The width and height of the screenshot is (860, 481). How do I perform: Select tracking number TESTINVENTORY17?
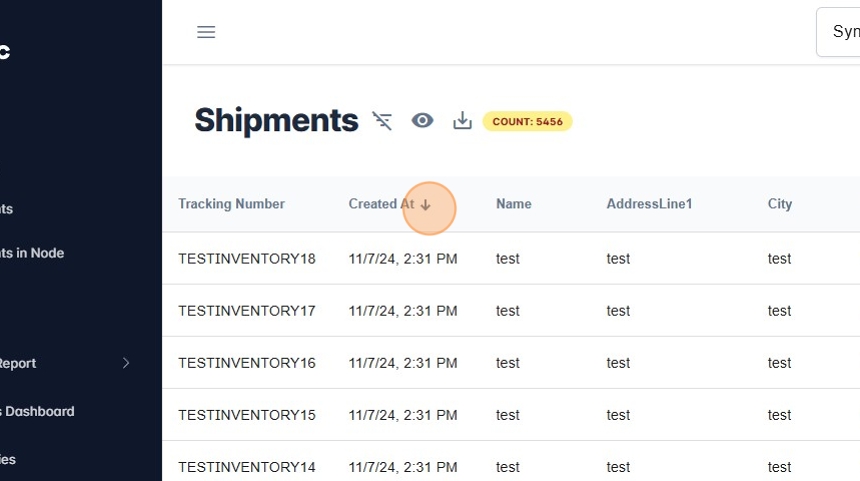point(246,311)
